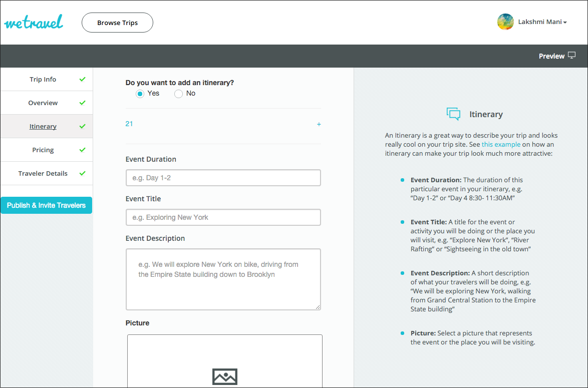The height and width of the screenshot is (388, 588).
Task: Go to the Pricing tab
Action: click(x=43, y=150)
